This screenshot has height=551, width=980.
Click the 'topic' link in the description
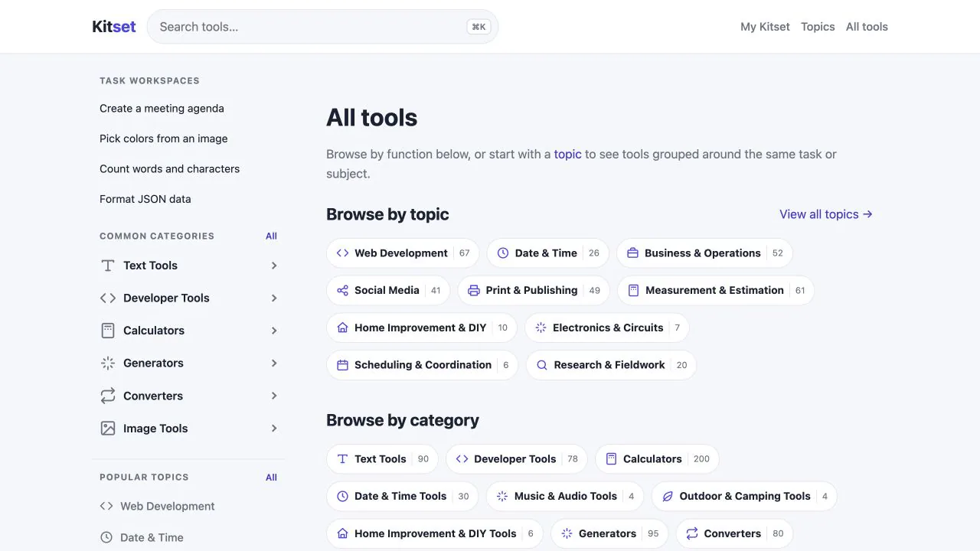click(x=568, y=154)
